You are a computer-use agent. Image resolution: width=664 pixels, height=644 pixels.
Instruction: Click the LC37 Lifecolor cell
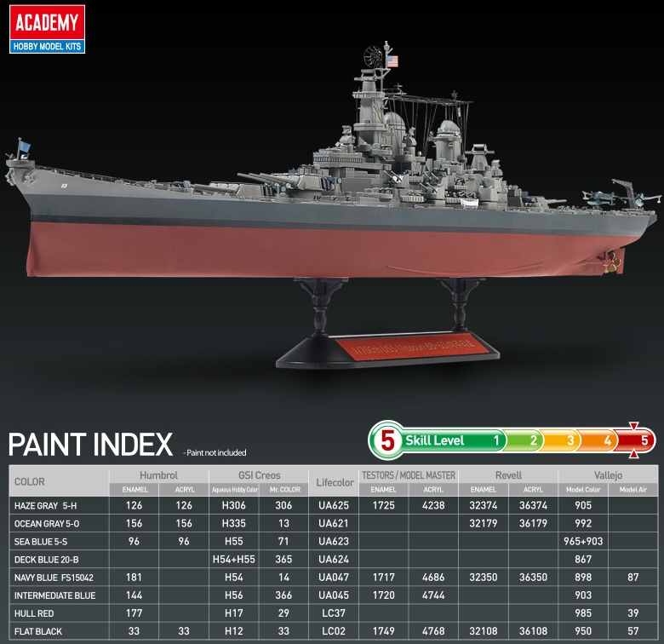point(334,613)
